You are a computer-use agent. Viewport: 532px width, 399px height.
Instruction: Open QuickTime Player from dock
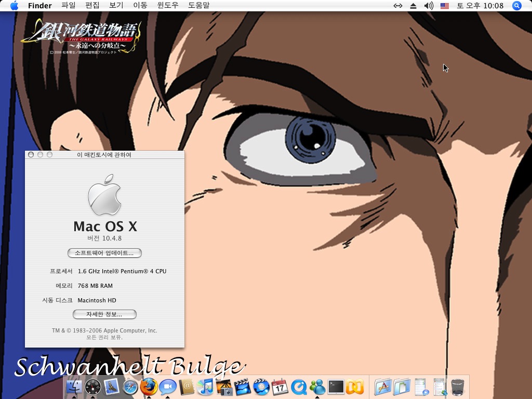(x=299, y=387)
